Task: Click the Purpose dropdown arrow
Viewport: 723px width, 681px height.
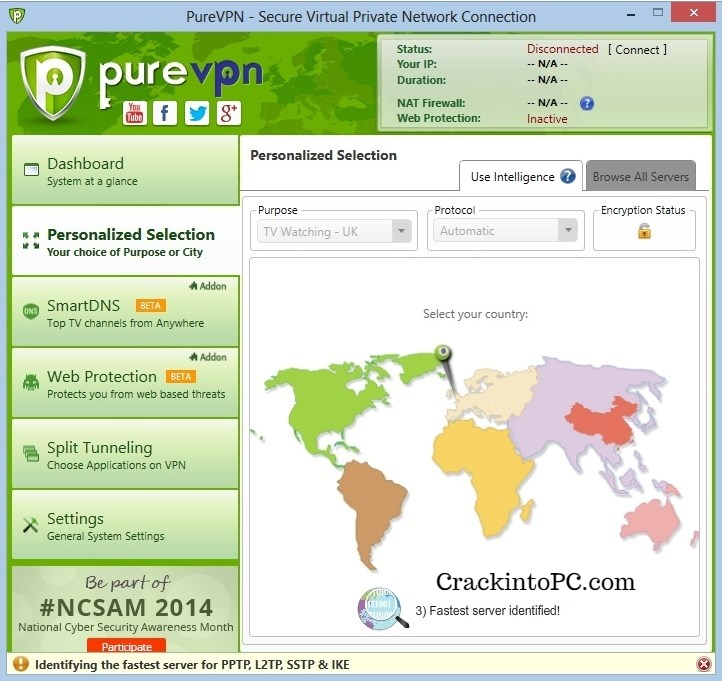Action: coord(402,231)
